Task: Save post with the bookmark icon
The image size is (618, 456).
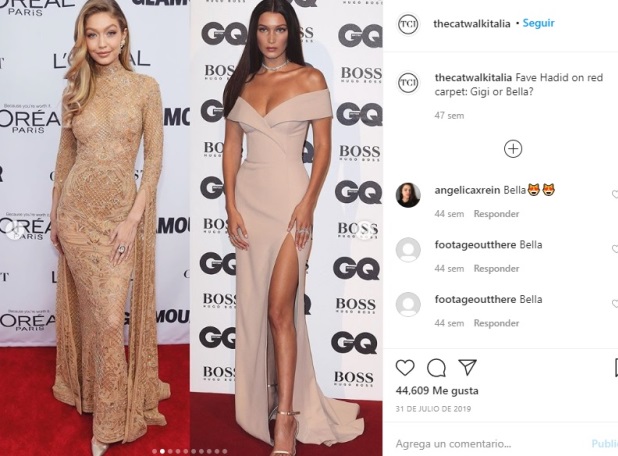Action: [x=616, y=368]
